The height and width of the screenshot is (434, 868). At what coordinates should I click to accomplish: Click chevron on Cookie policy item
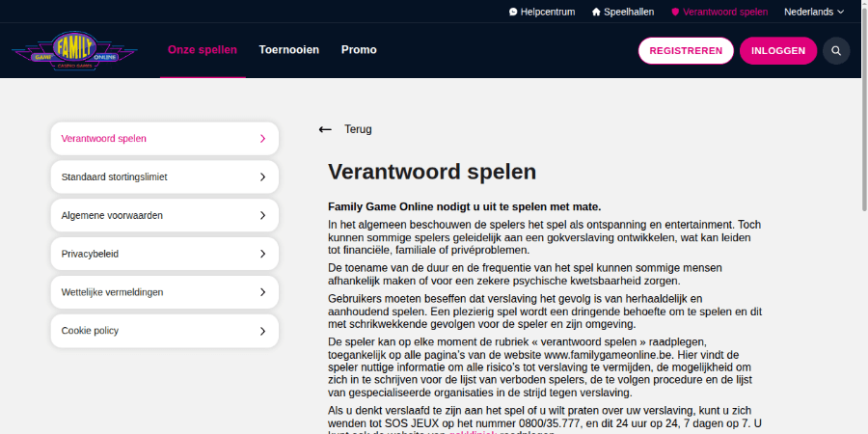pos(263,331)
